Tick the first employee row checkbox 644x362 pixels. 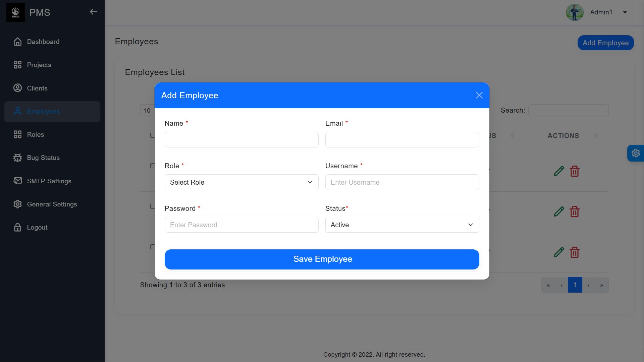click(x=152, y=166)
